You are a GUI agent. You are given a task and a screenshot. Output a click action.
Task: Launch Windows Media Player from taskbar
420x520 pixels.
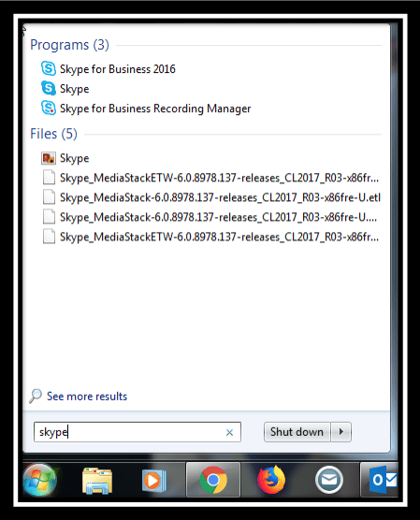(154, 480)
